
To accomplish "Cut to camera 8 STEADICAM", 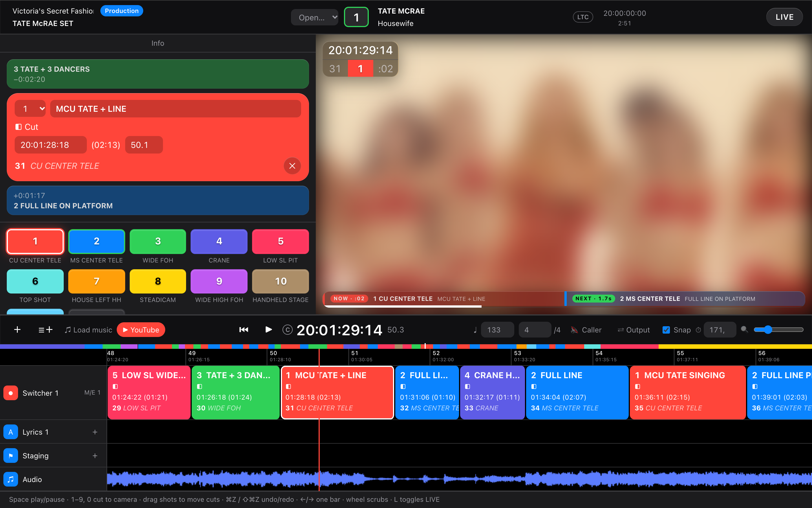I will click(x=158, y=281).
